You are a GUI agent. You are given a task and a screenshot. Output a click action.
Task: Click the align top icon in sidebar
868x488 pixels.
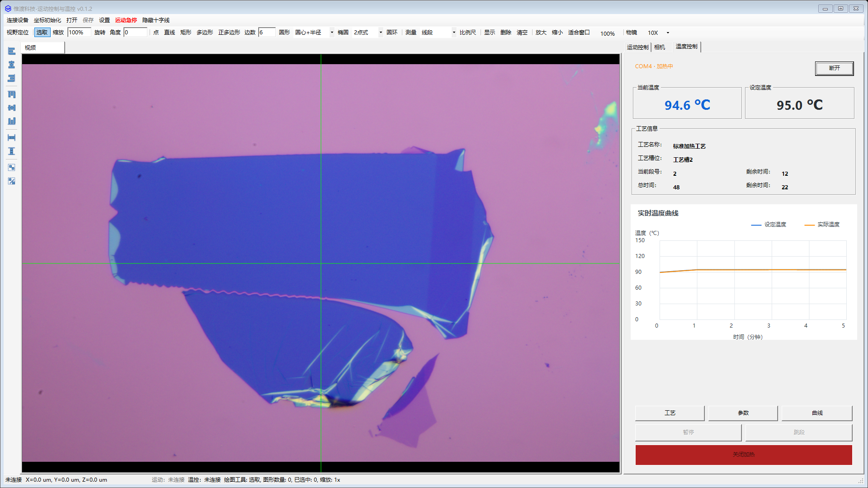point(12,94)
